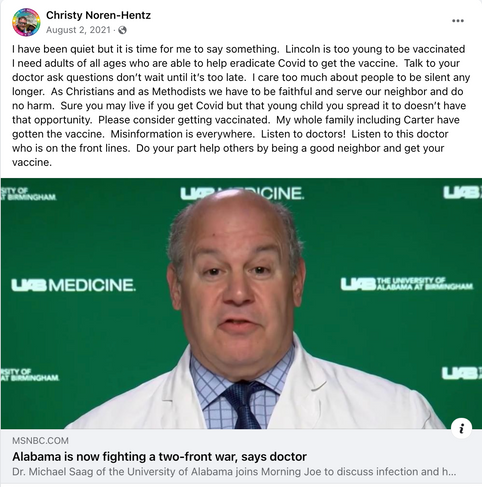The image size is (482, 487).
Task: Click the Dr. Michael Saag description text
Action: tap(234, 472)
